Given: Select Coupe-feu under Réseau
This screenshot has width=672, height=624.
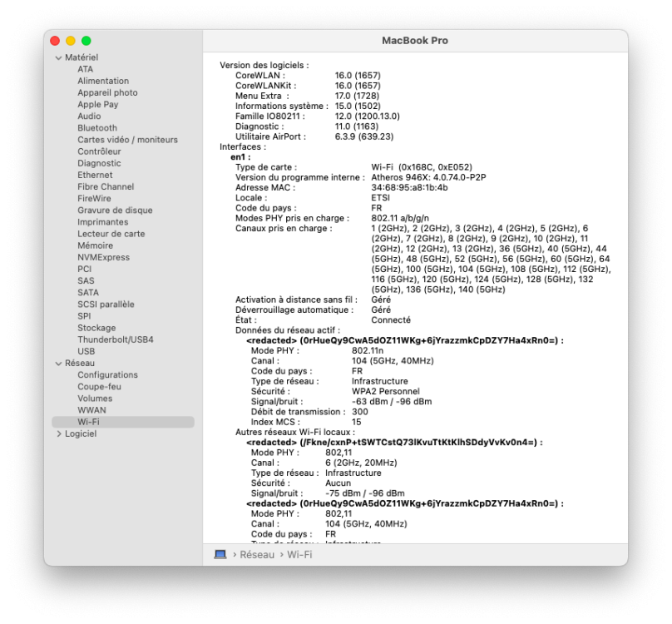Looking at the screenshot, I should point(99,387).
